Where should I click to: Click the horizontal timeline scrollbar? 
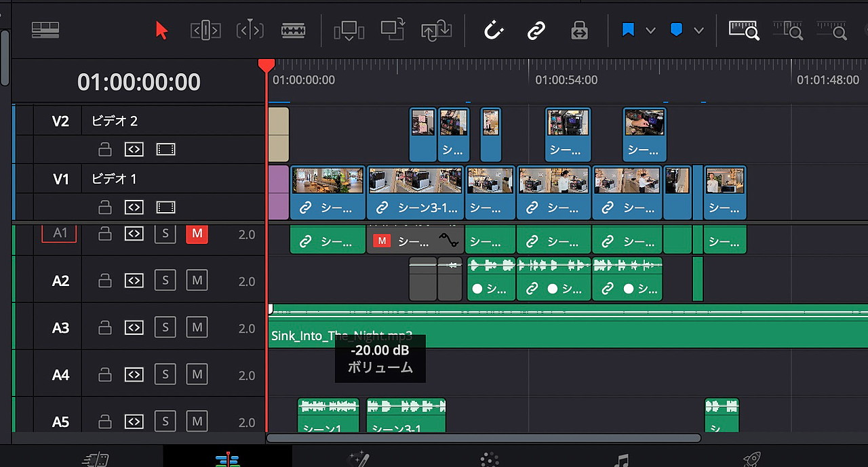[x=484, y=438]
